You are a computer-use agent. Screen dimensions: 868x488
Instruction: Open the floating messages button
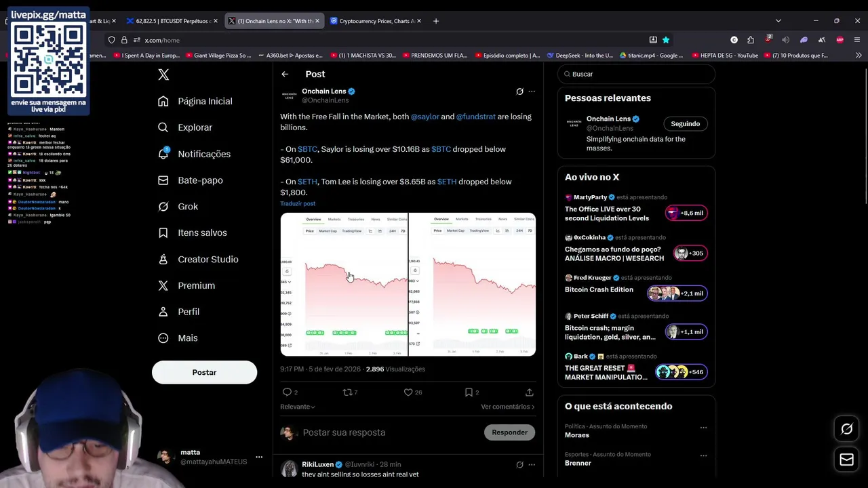coord(847,460)
